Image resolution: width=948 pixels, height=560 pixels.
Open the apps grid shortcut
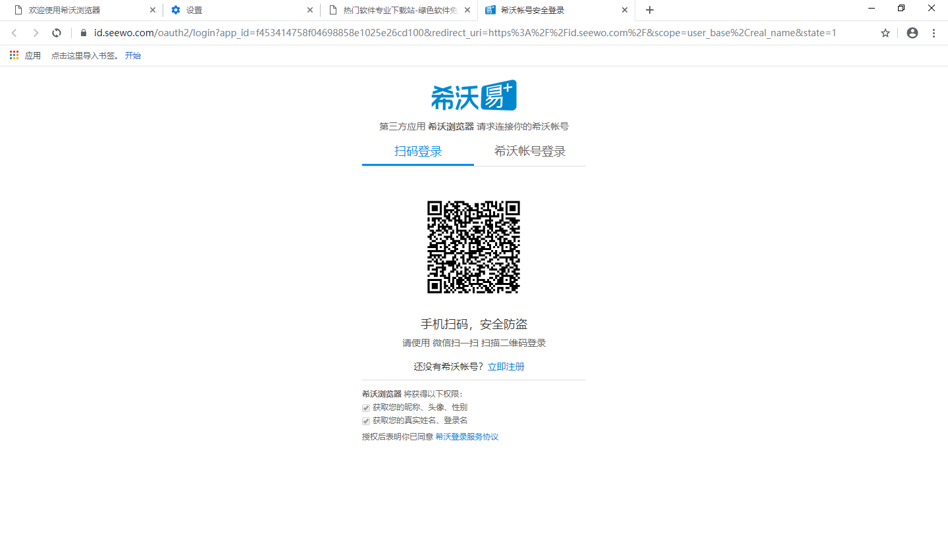click(x=14, y=55)
